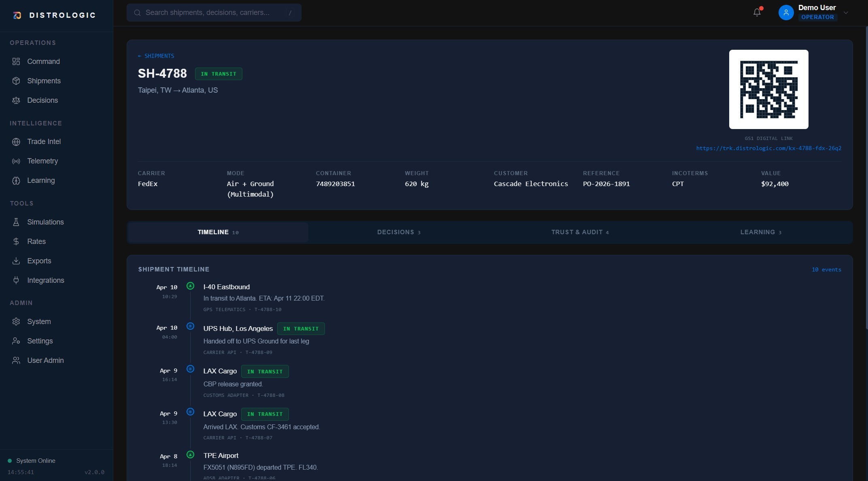Click the value $92,400
Screen dimensions: 868x481
pyautogui.click(x=775, y=184)
